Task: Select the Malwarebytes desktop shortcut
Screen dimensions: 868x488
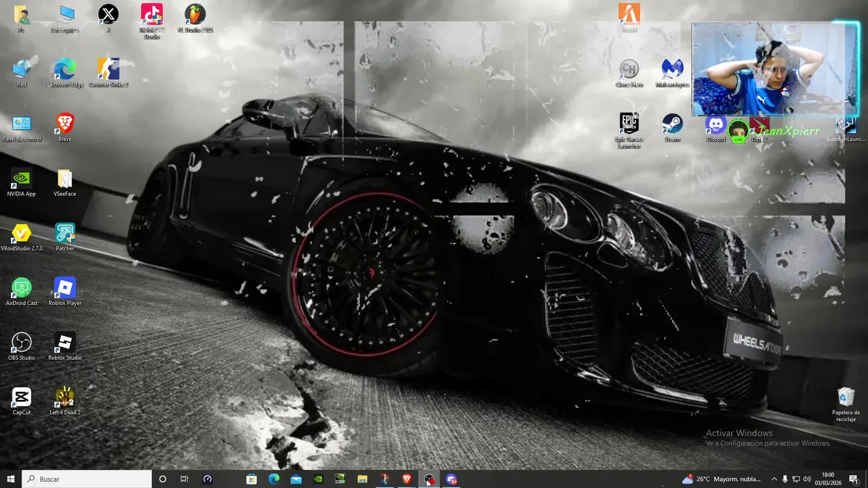Action: pos(673,73)
